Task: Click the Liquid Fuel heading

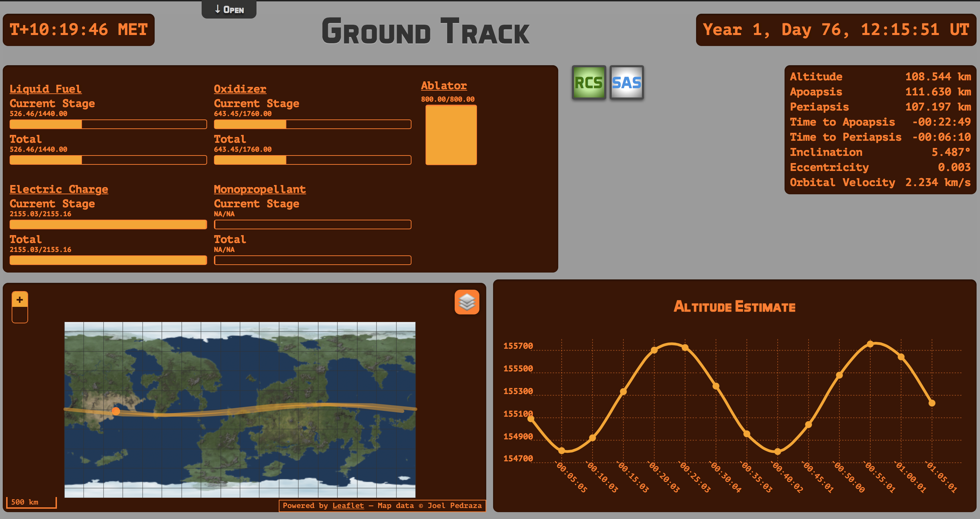Action: coord(45,89)
